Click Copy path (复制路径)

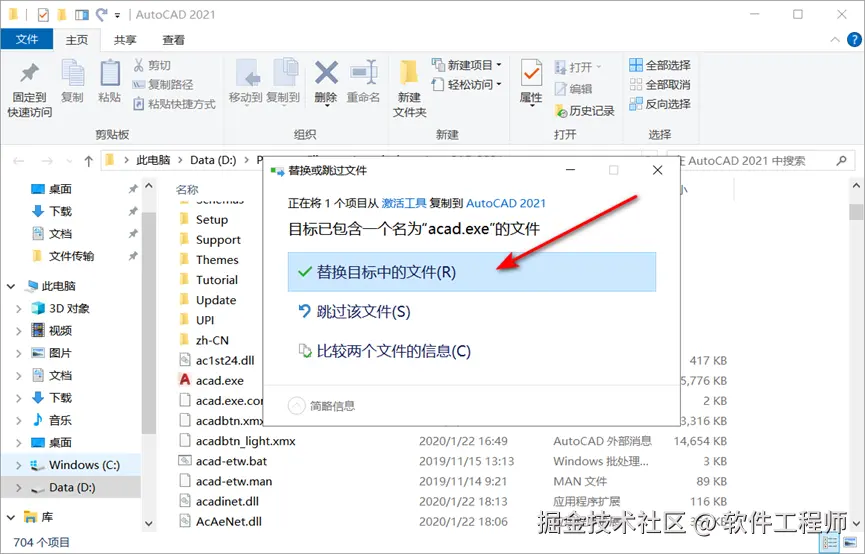coord(163,84)
